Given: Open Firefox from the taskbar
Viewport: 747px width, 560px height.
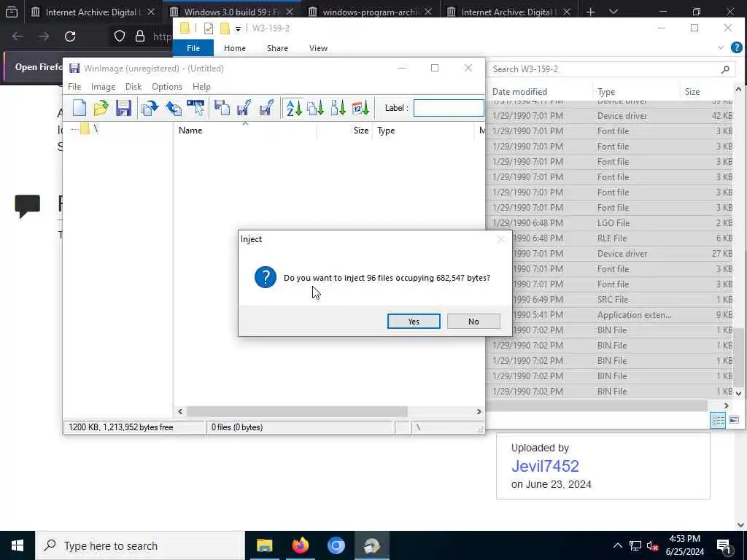Looking at the screenshot, I should pyautogui.click(x=300, y=545).
